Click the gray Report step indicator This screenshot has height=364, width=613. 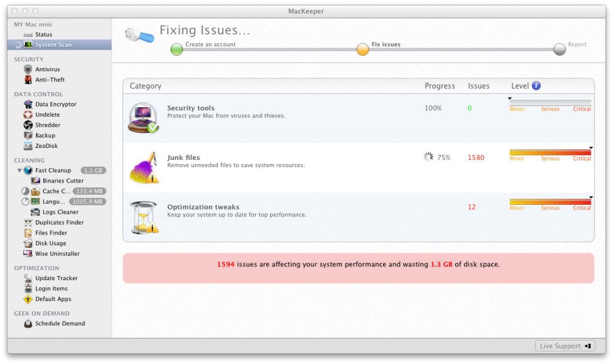tap(560, 49)
